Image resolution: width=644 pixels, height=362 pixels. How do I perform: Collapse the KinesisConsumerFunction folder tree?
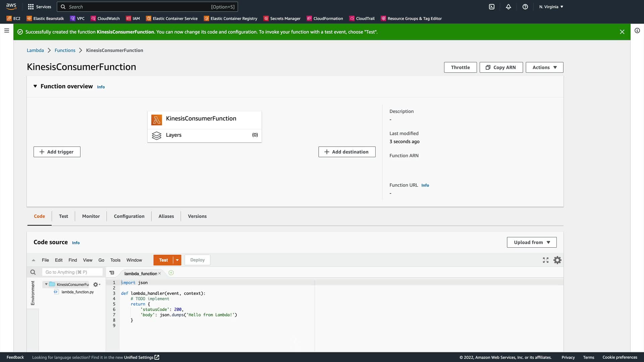pos(46,284)
